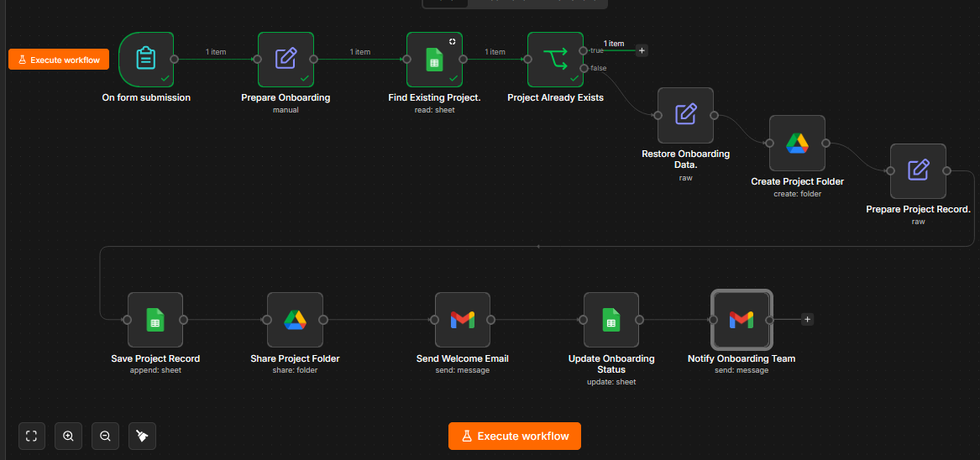Image resolution: width=980 pixels, height=460 pixels.
Task: Click the 'update: sheet' subtitle text
Action: tap(611, 381)
